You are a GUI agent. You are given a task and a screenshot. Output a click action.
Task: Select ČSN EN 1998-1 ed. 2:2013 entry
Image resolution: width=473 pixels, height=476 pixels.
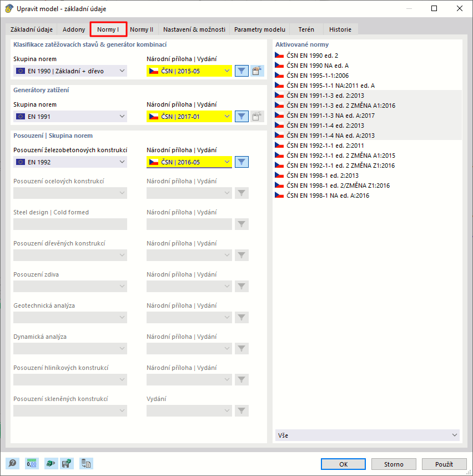[368, 176]
